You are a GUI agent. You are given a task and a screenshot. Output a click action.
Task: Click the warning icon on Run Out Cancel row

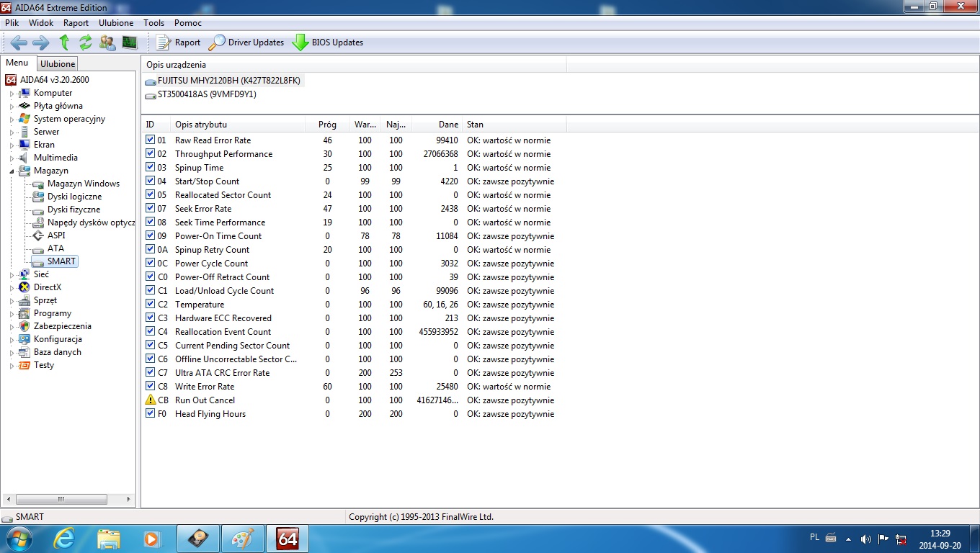pyautogui.click(x=151, y=400)
